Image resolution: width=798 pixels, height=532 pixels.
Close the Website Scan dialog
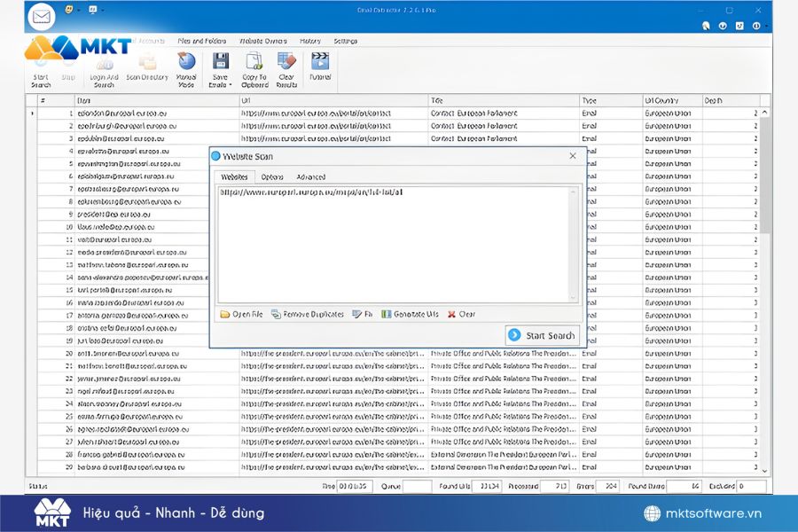click(x=572, y=156)
